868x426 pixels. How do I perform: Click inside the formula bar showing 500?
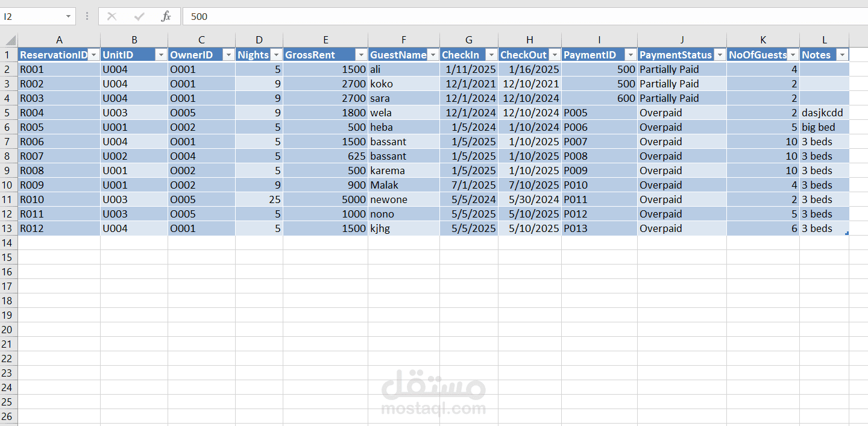tap(524, 16)
